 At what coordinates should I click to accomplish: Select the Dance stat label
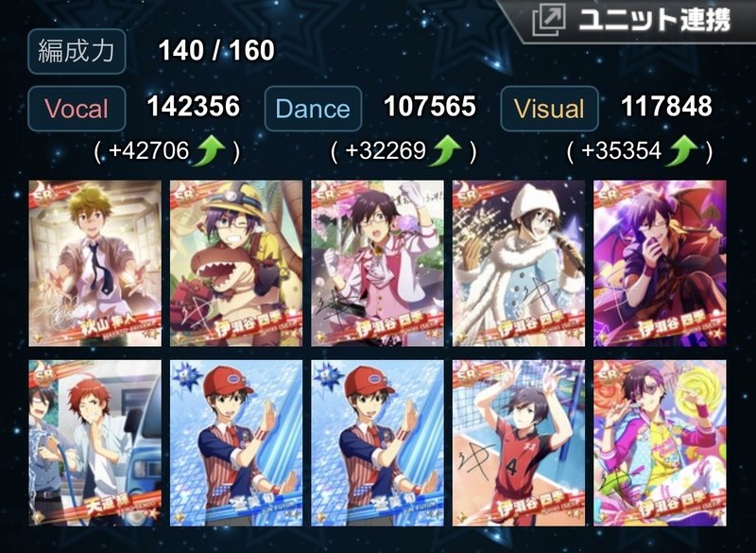(x=313, y=109)
